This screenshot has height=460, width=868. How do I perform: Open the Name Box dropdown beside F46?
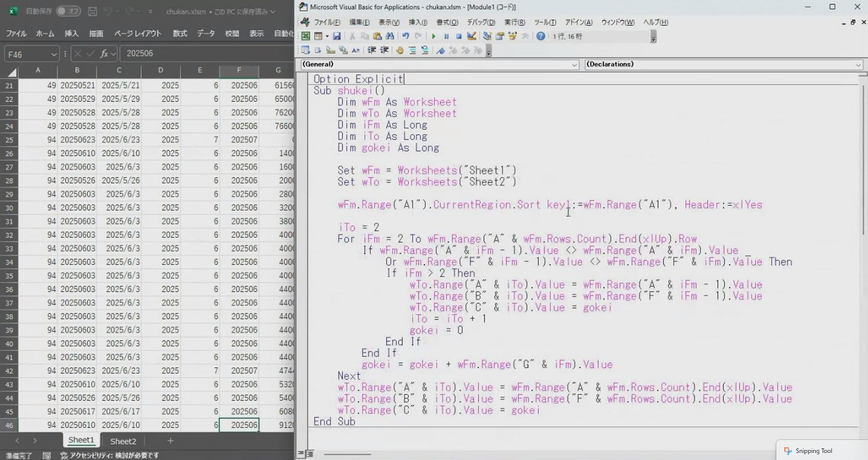[54, 54]
